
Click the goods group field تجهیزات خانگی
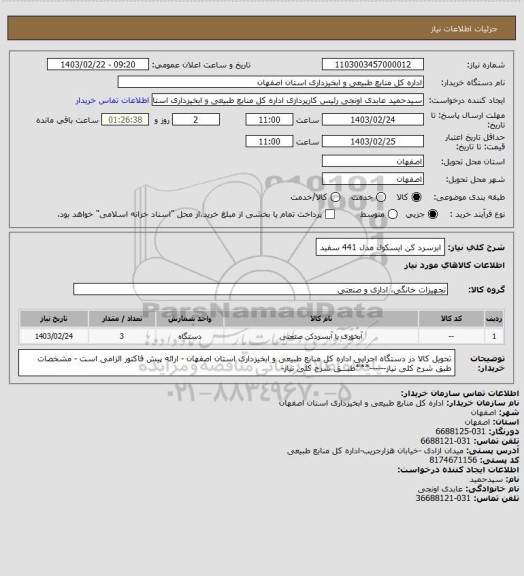260,289
